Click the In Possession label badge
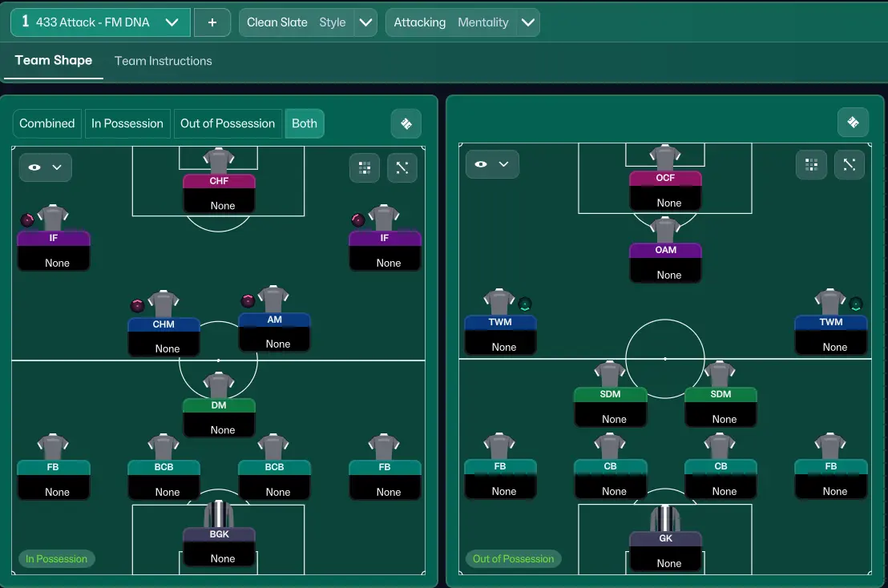Screen dimensions: 888x588 [57, 558]
